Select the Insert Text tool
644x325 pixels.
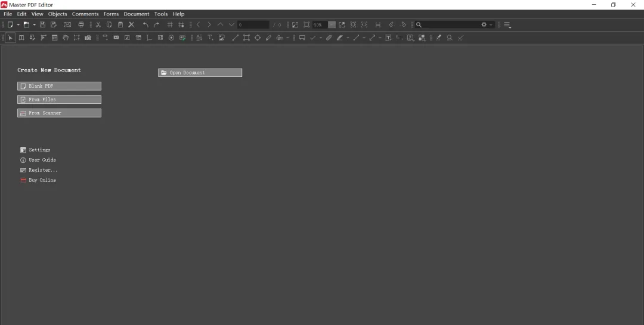point(210,38)
